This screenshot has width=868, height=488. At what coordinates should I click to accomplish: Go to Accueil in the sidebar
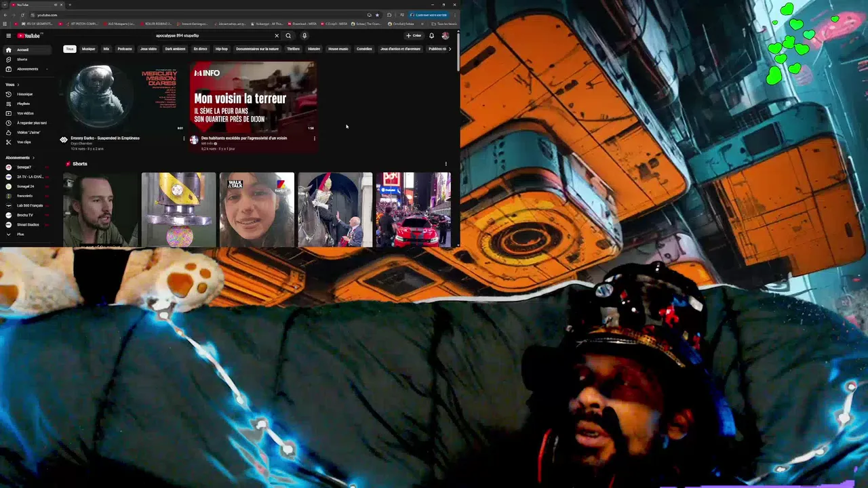pos(26,50)
